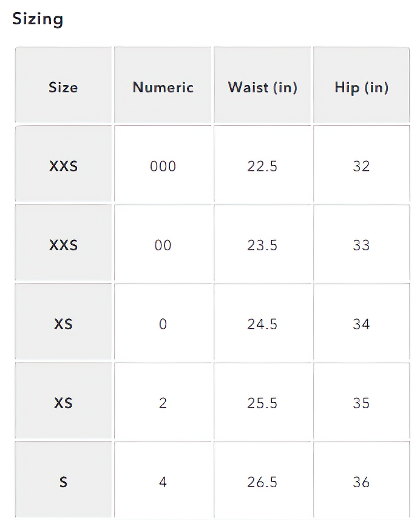Click the XS cell beside numeric 2
Image resolution: width=420 pixels, height=520 pixels.
(x=63, y=403)
